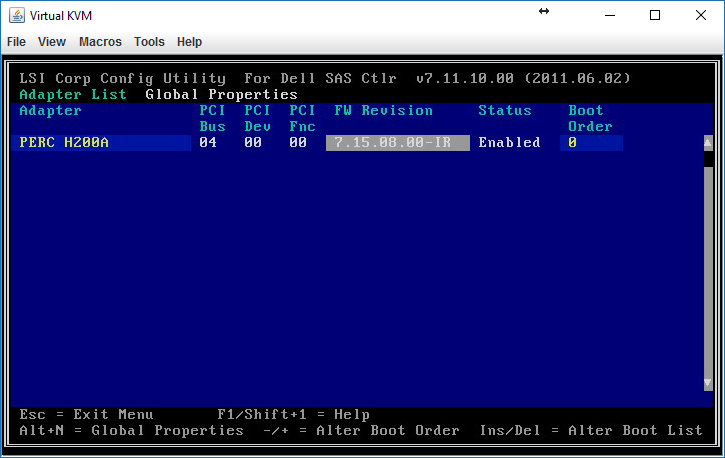The height and width of the screenshot is (458, 725).
Task: Open the View menu
Action: [52, 42]
